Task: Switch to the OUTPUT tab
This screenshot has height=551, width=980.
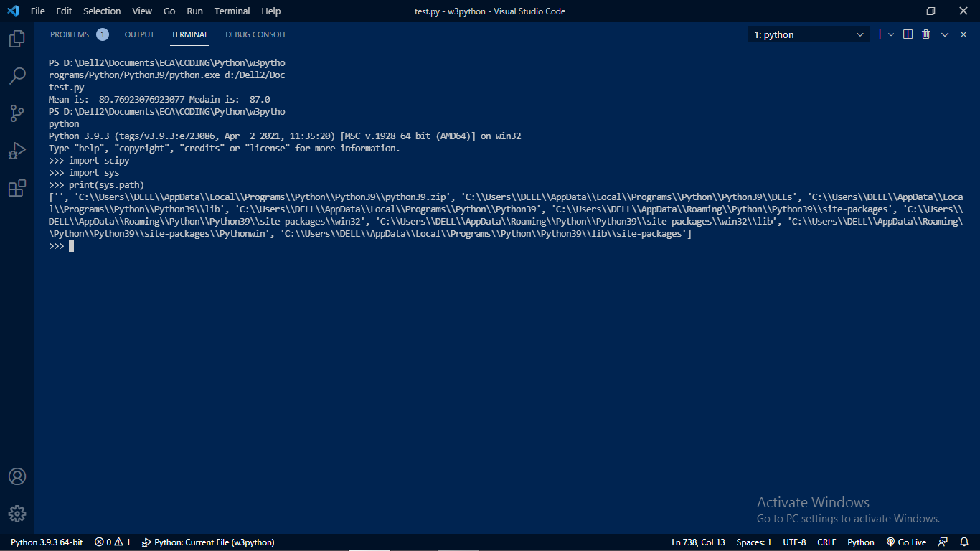Action: pos(139,34)
